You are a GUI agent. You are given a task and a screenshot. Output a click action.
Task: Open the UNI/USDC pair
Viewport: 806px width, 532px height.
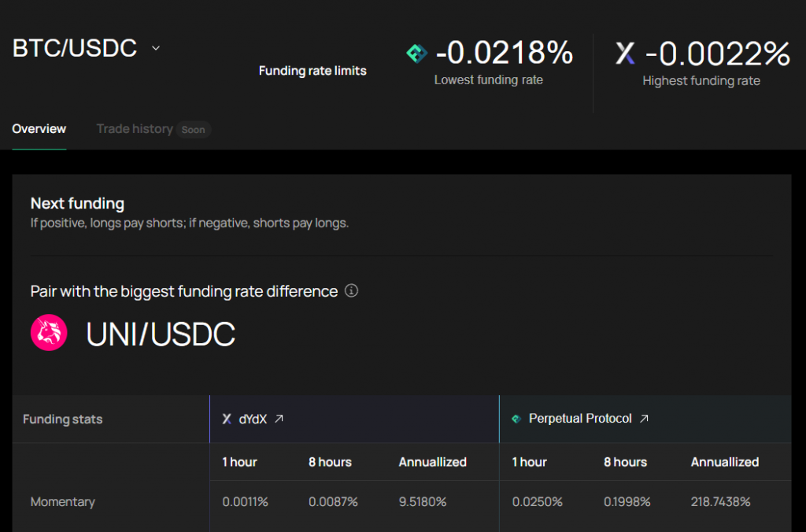161,334
